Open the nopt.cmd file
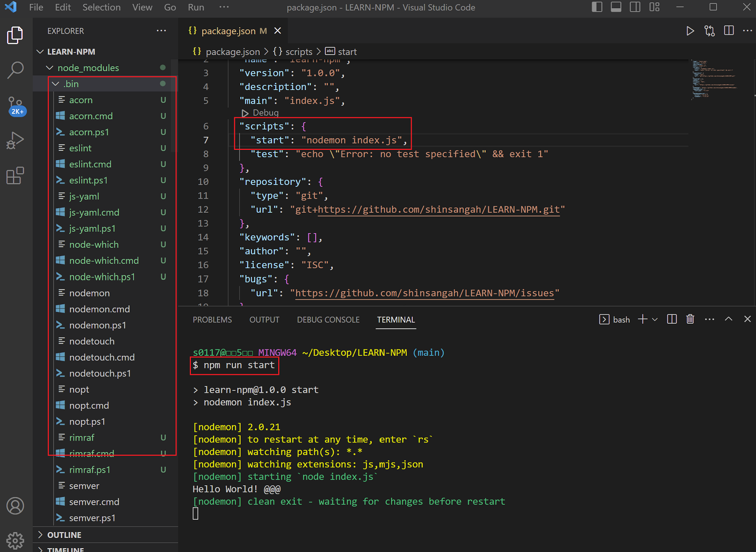The height and width of the screenshot is (552, 756). click(105, 405)
